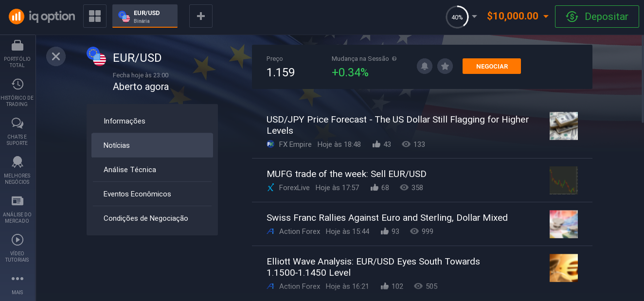Click the FX Empire source logo
Viewport: 644px width, 301px height.
270,144
